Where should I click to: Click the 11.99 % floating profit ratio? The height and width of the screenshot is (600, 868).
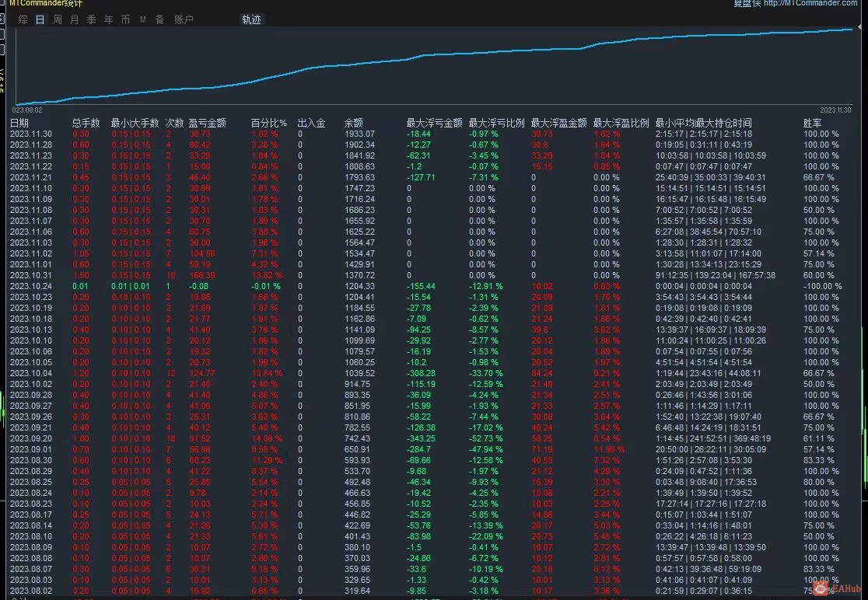(609, 449)
